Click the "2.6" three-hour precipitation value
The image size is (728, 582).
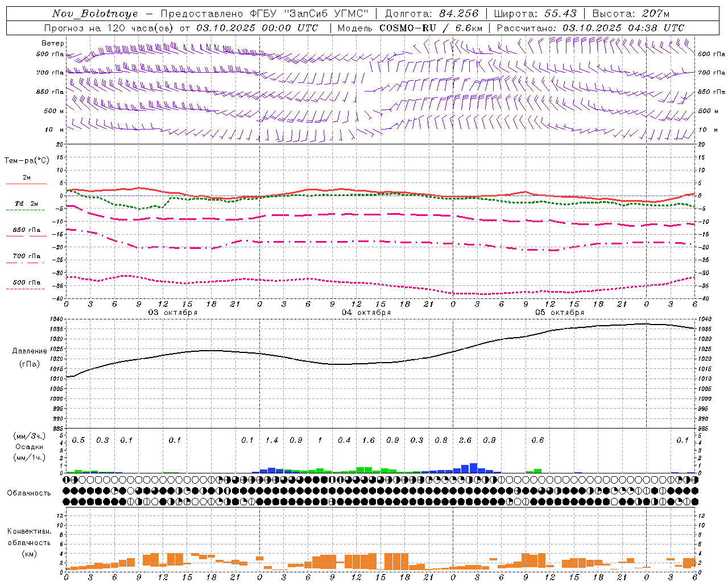(465, 440)
